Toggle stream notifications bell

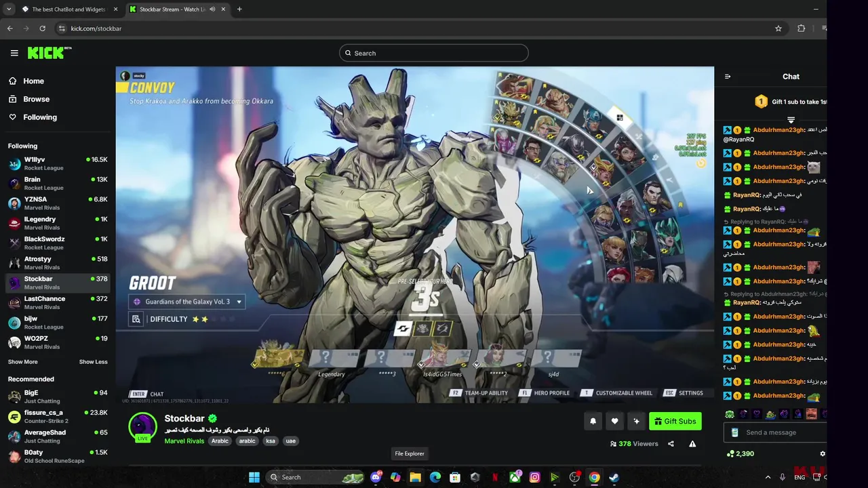593,421
